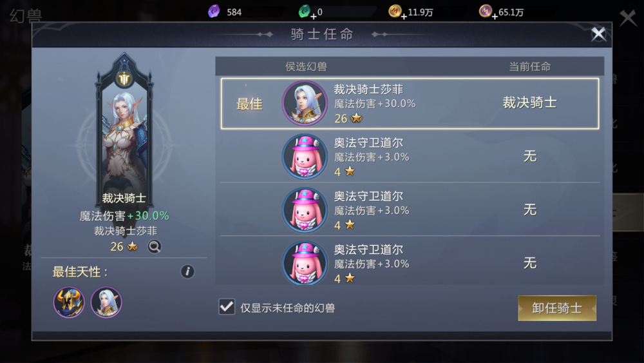This screenshot has width=644, height=363.
Task: Uncheck 仅显示未任命的幻兽 checkbox
Action: tap(227, 307)
